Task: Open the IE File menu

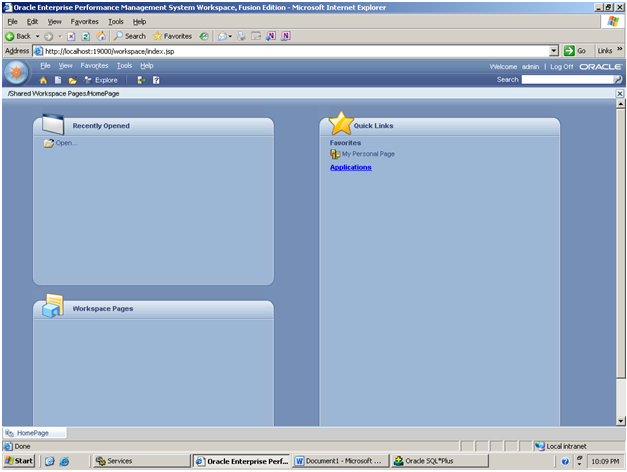Action: [12, 22]
